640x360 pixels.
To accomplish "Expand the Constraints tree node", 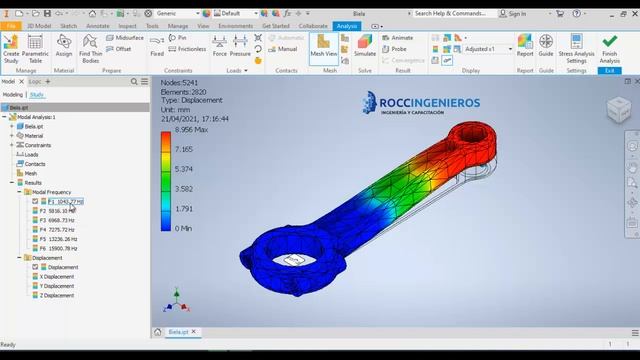I will [12, 145].
